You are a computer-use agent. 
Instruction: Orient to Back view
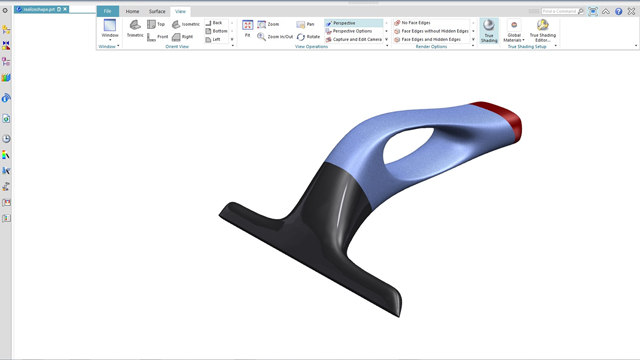tap(214, 23)
